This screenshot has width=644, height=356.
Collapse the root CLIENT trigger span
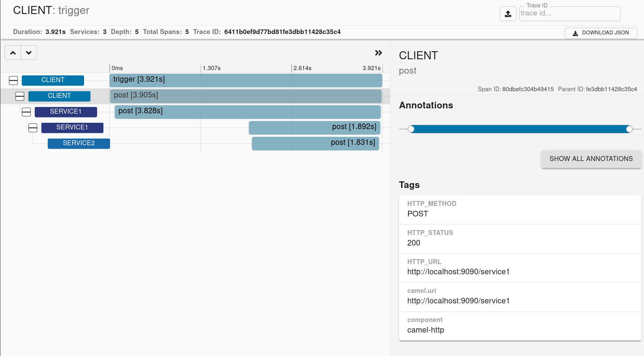13,80
